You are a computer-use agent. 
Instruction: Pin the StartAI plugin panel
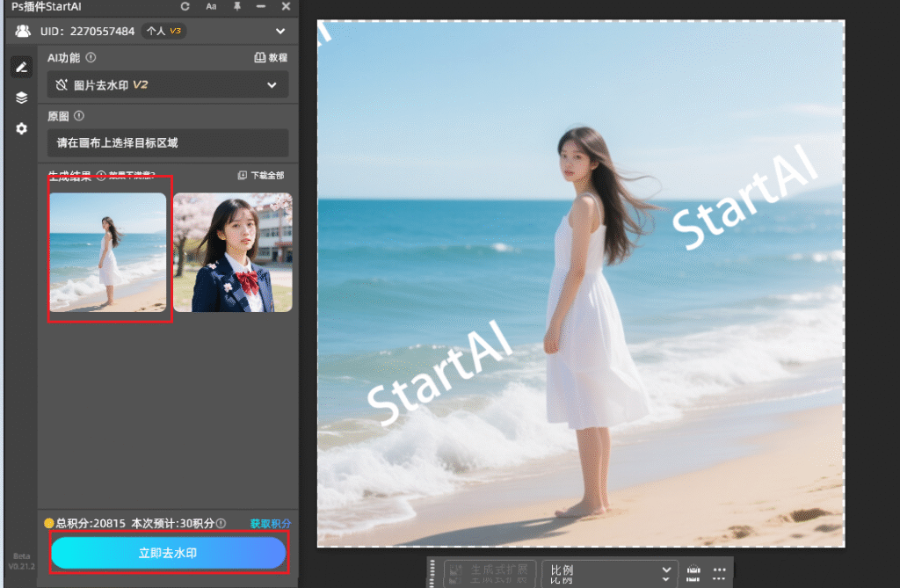(236, 6)
